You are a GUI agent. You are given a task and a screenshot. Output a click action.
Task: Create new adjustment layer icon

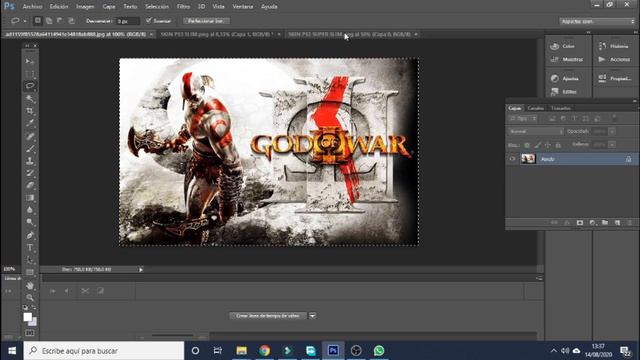pyautogui.click(x=592, y=223)
